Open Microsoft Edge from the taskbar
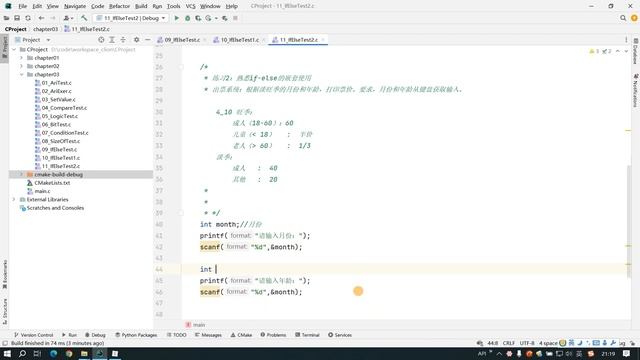Image resolution: width=640 pixels, height=360 pixels. coord(53,353)
